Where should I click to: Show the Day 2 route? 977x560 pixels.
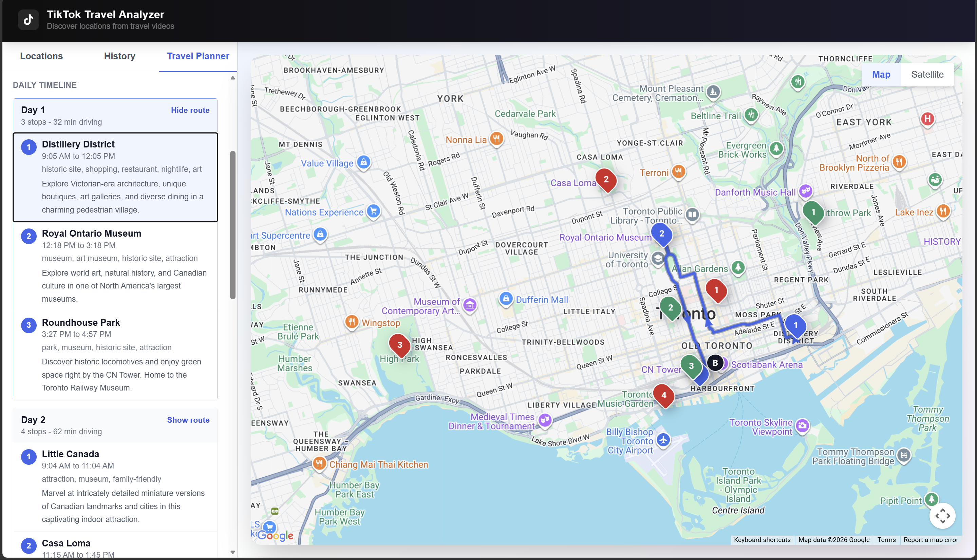[188, 420]
